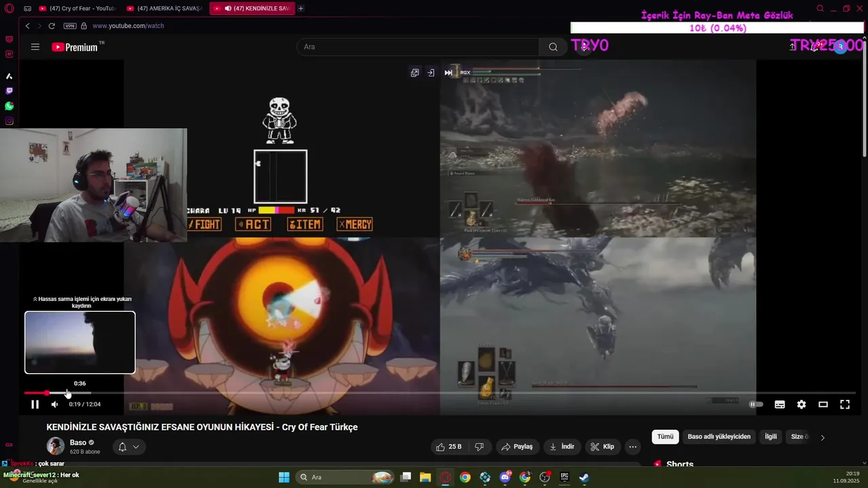This screenshot has width=868, height=488.
Task: Click the İndir download button
Action: pyautogui.click(x=561, y=447)
